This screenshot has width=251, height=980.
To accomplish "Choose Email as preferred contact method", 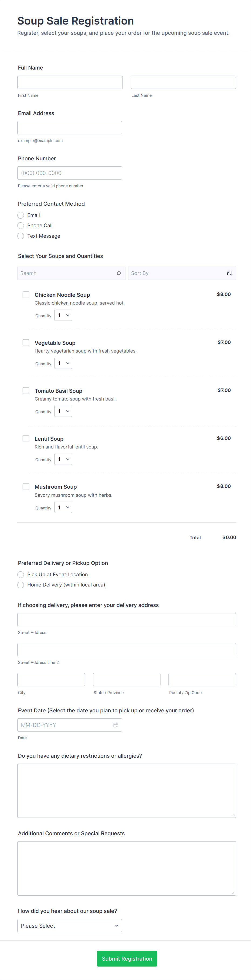I will coord(21,215).
